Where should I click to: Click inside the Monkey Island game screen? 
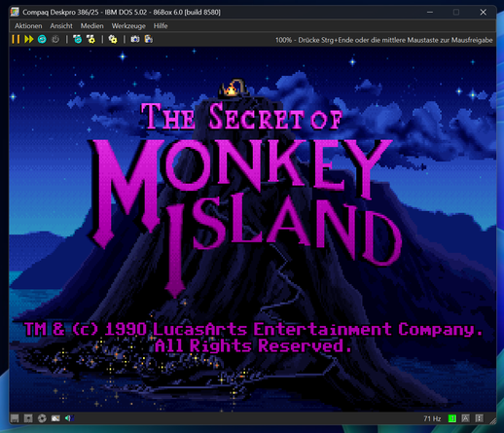pos(252,229)
